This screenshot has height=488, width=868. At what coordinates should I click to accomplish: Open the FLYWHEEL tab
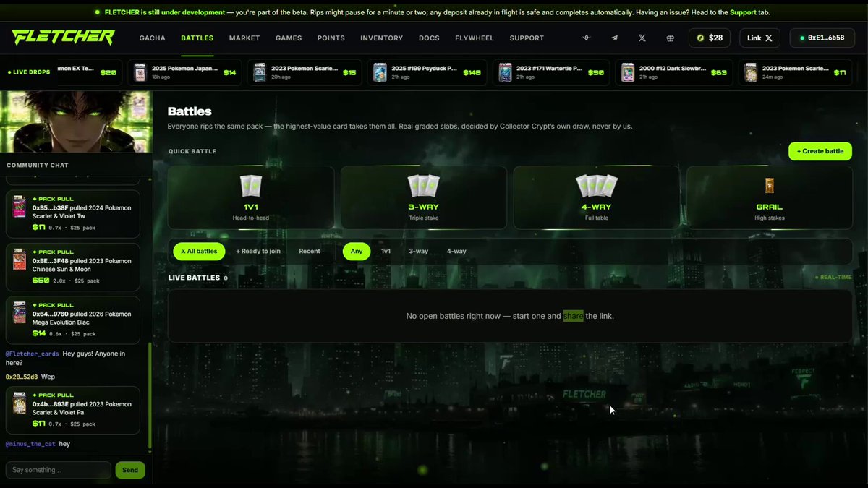[x=475, y=38]
